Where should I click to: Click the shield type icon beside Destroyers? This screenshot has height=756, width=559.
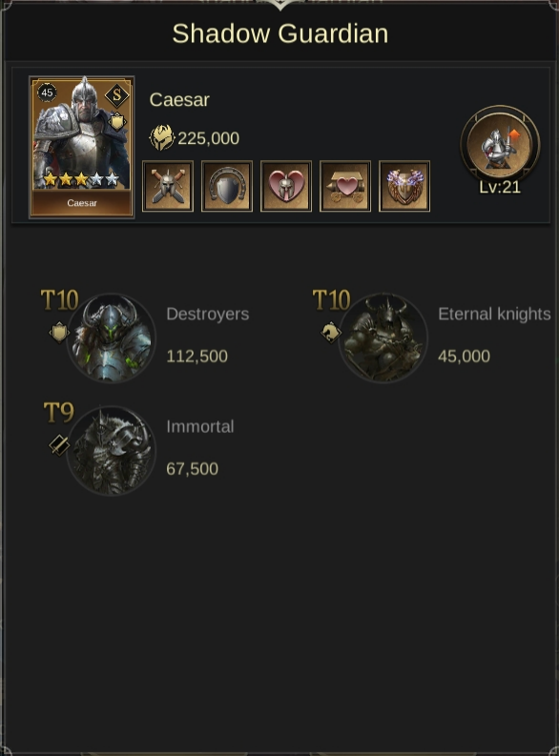(59, 333)
